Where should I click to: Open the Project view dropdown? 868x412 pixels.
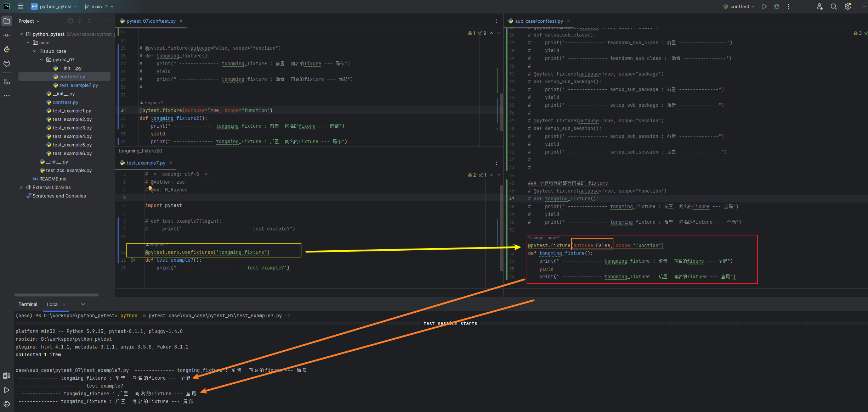click(x=29, y=21)
